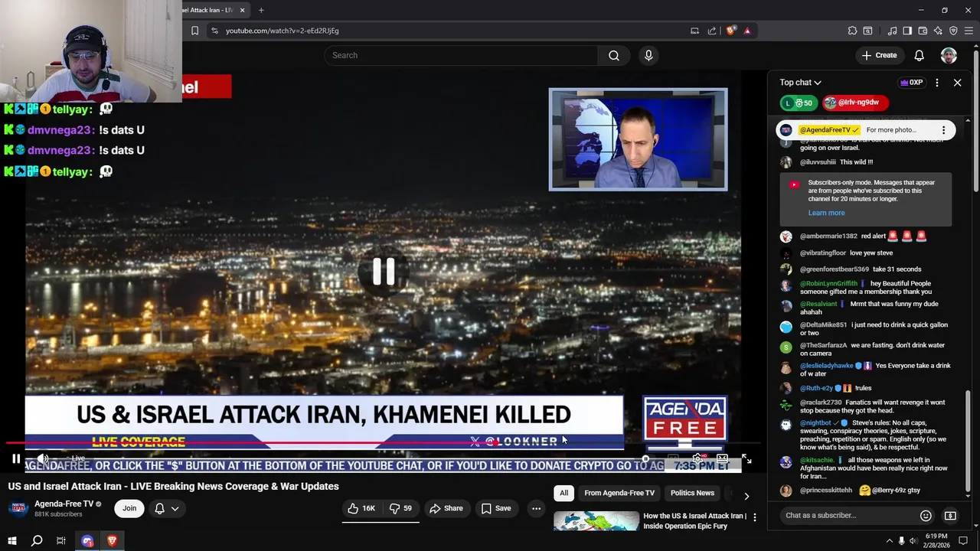The image size is (980, 551).
Task: Open the red @lrlv-ng9dw super chat chip
Action: coord(855,103)
